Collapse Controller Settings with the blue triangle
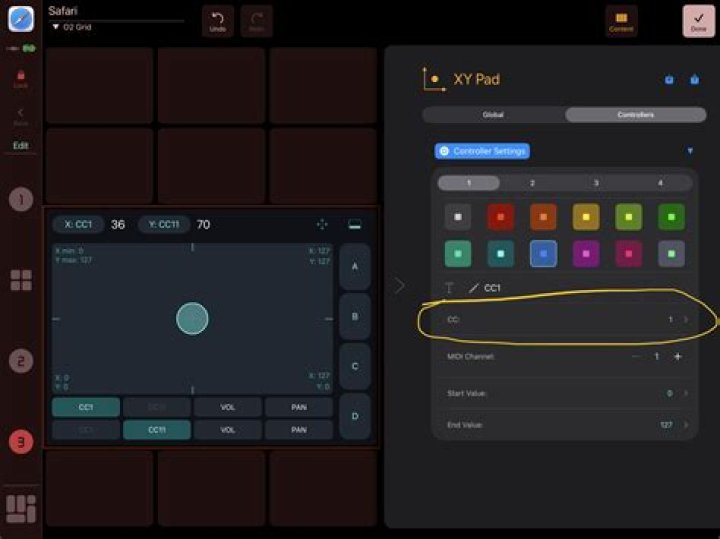 coord(690,151)
